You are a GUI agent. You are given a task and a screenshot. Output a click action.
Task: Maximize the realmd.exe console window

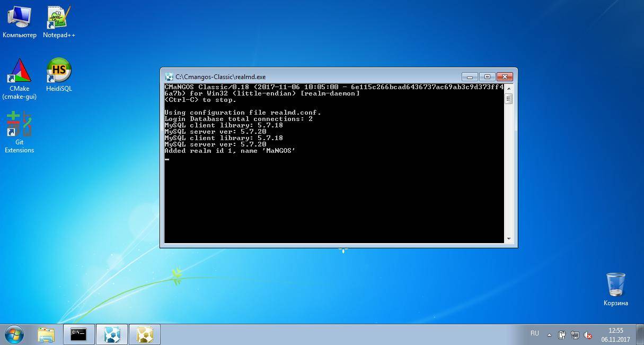click(x=487, y=76)
